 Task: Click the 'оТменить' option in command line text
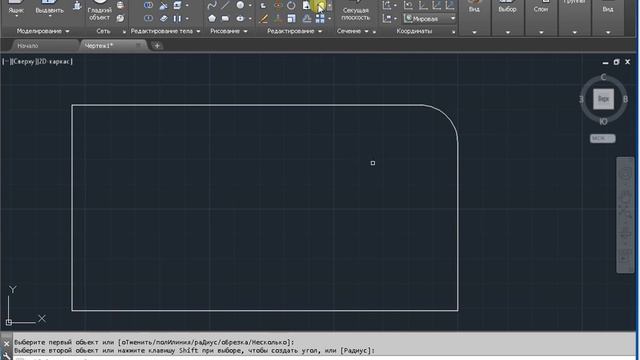(138, 342)
